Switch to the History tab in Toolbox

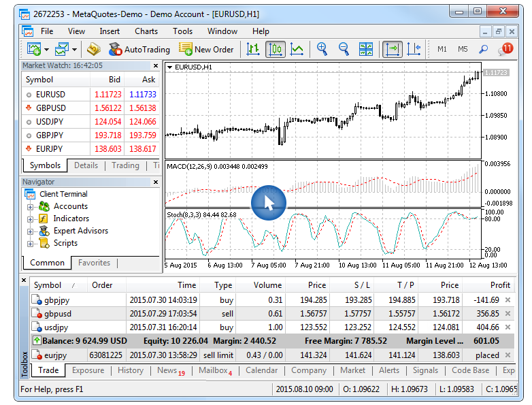coord(130,370)
